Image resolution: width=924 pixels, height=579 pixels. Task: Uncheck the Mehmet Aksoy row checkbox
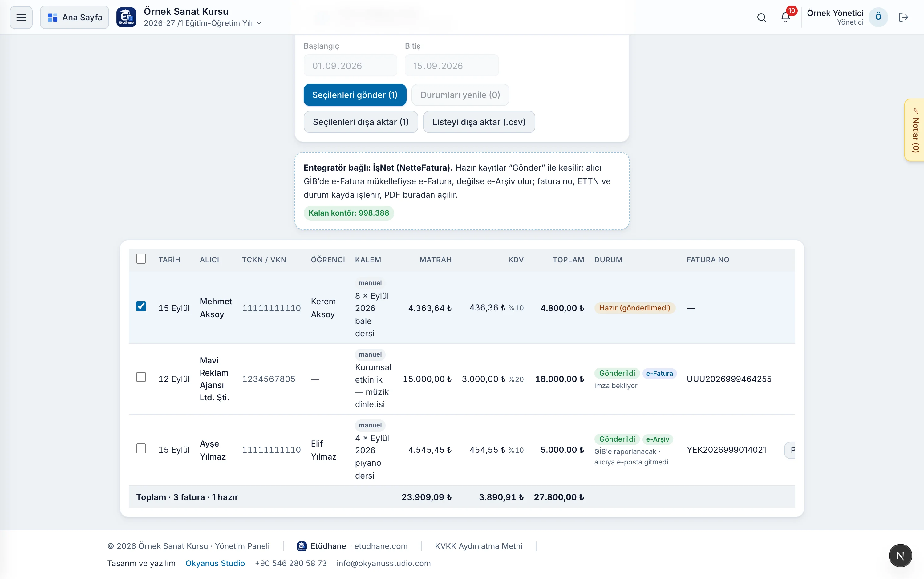coord(141,306)
